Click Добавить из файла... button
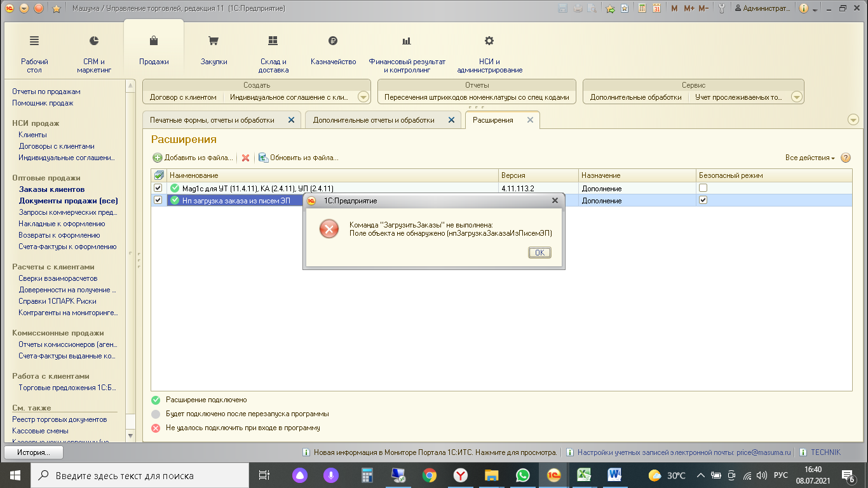 (x=193, y=158)
